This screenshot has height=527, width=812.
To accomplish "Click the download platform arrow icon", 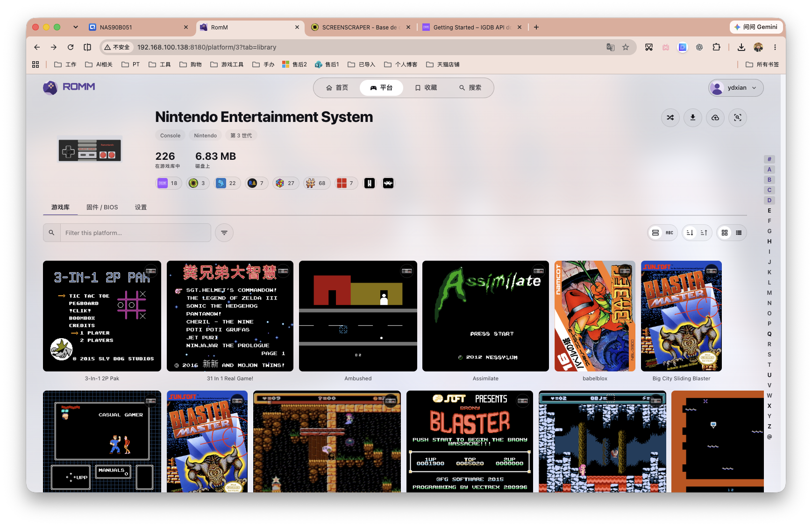I will click(x=693, y=118).
